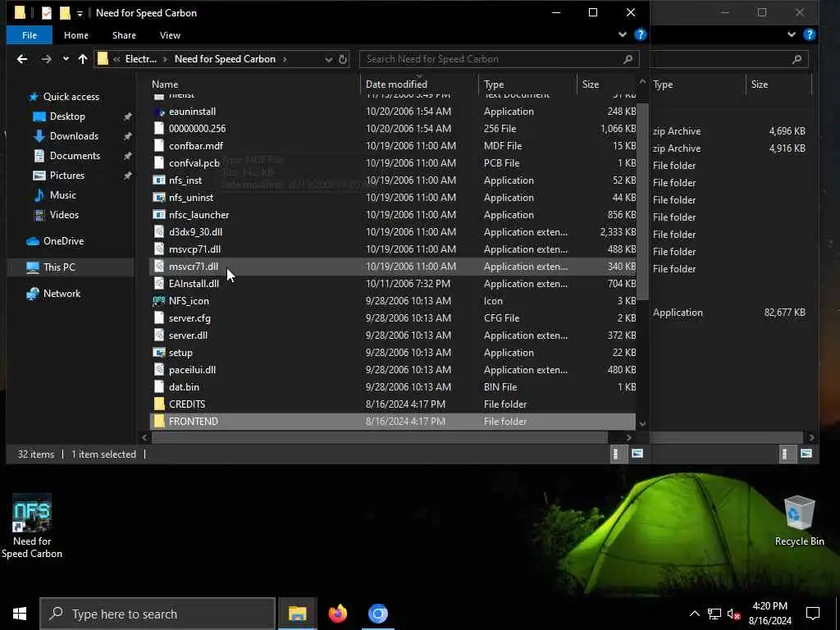Open the Share ribbon tab
This screenshot has height=630, width=840.
tap(124, 34)
